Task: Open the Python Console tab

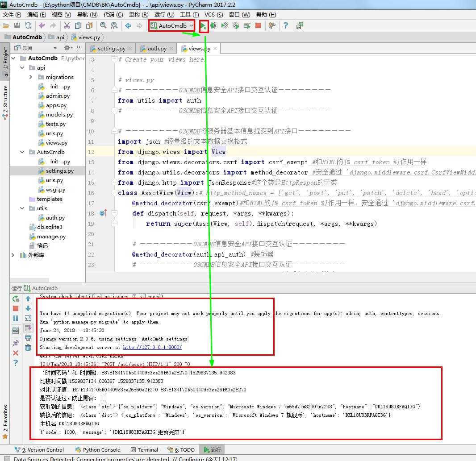Action: [98, 450]
